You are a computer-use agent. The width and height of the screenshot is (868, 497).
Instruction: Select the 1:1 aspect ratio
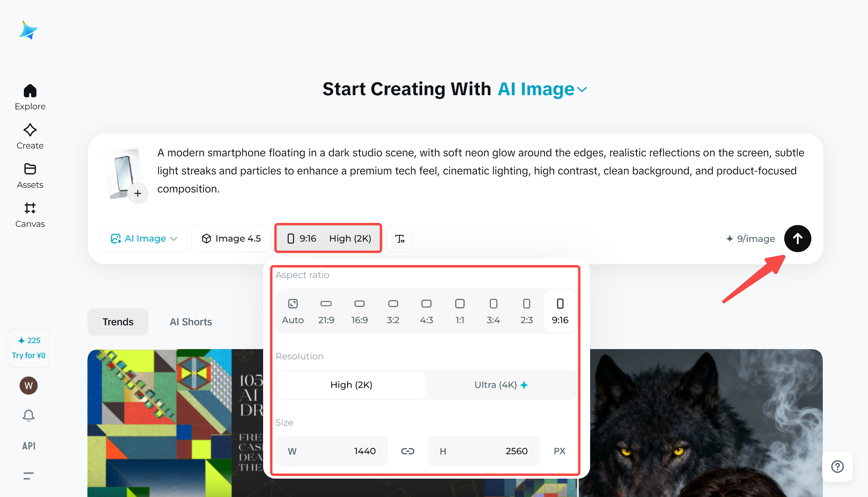click(460, 311)
